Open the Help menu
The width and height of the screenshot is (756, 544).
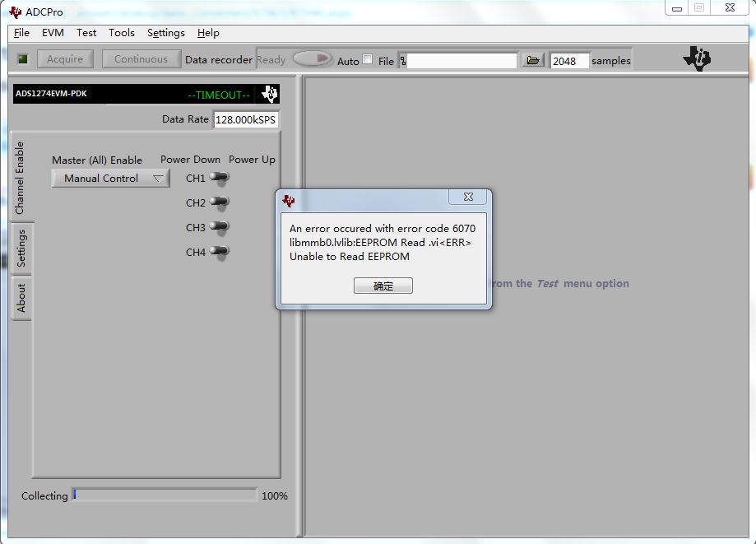coord(208,33)
